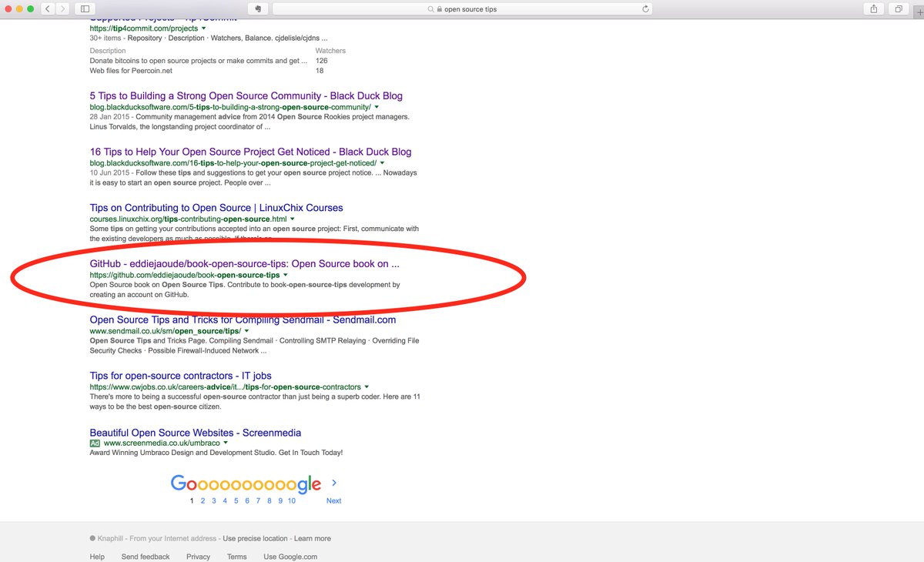The image size is (924, 562).
Task: Click 'Use Google.com' footer link
Action: (290, 557)
